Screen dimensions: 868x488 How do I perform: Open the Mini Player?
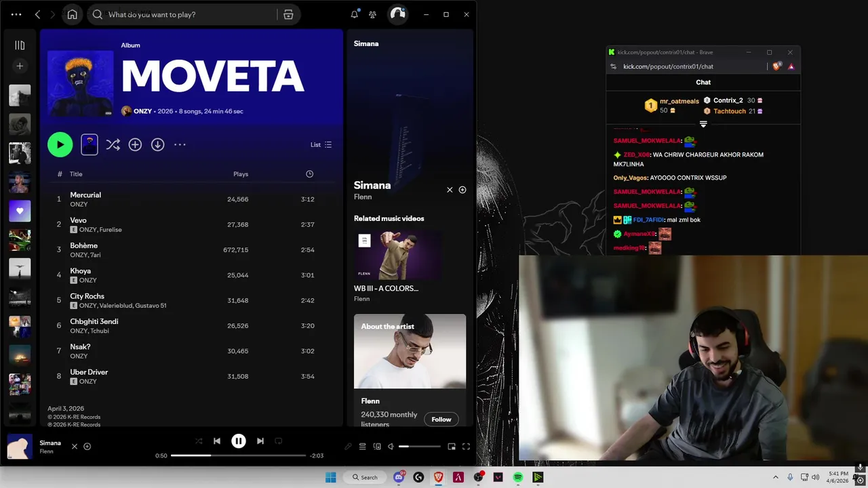pyautogui.click(x=452, y=447)
